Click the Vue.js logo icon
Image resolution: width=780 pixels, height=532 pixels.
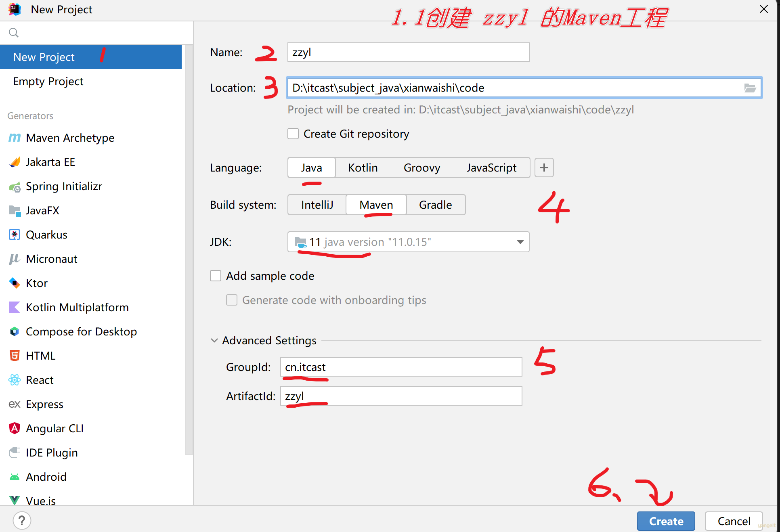[x=15, y=501]
